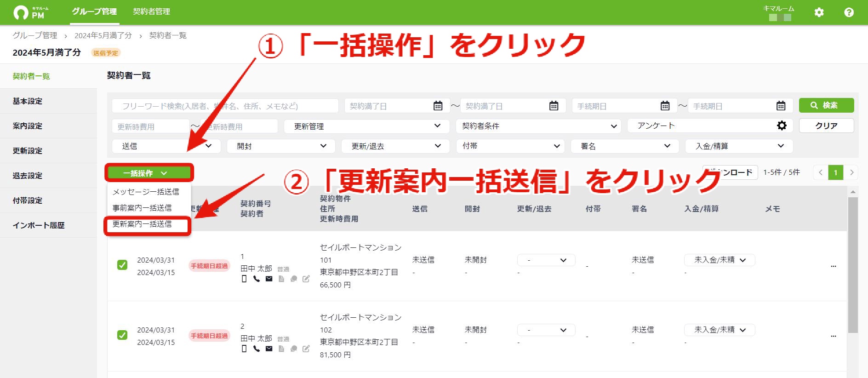This screenshot has height=378, width=868.
Task: Go to previous page with left chevron
Action: (821, 172)
